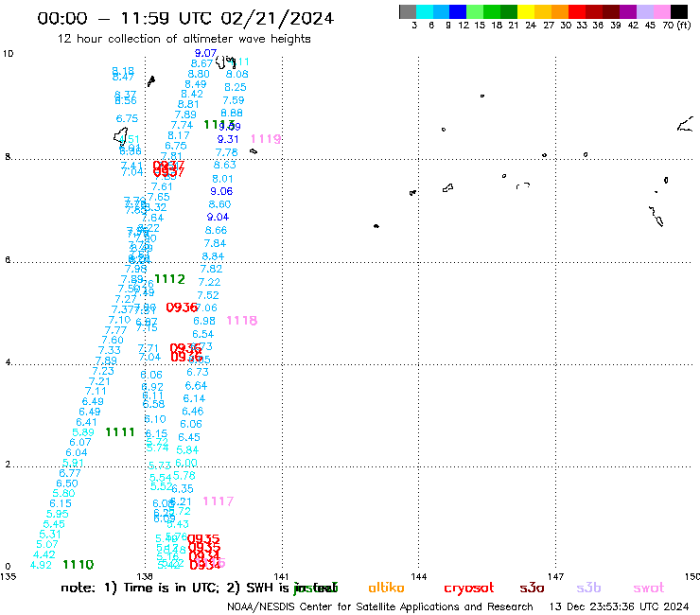700x615 pixels.
Task: Click the blue wave height 9.31
Action: pos(228,139)
